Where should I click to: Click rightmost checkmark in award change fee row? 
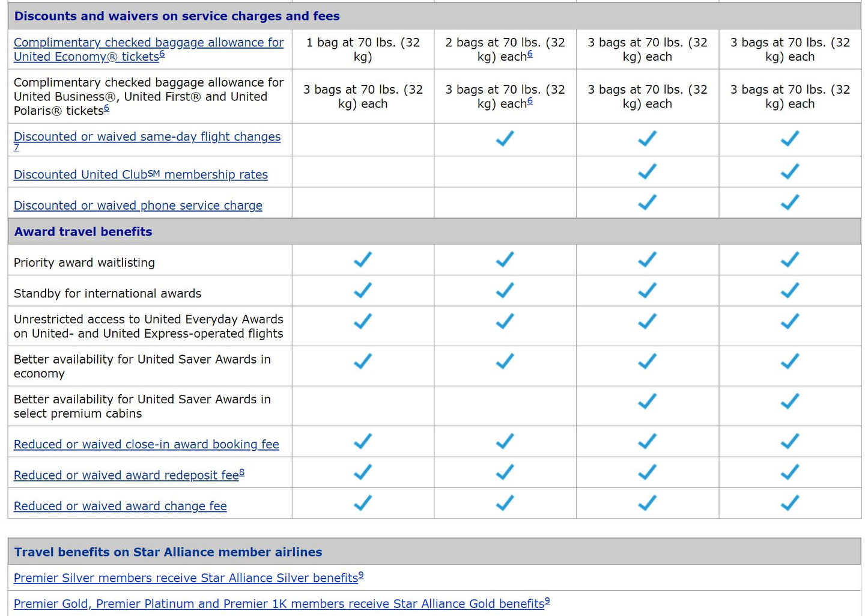pos(790,503)
